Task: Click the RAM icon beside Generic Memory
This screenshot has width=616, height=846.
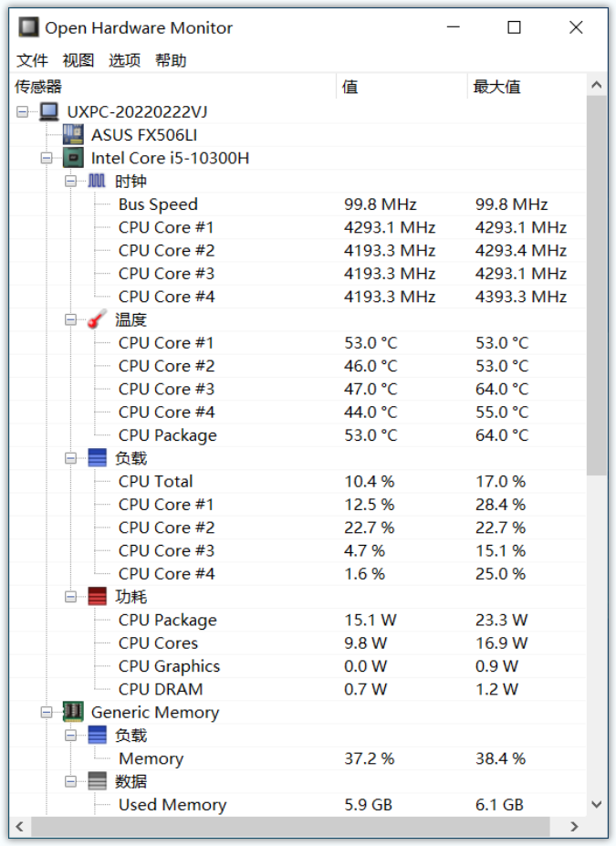Action: (x=73, y=712)
